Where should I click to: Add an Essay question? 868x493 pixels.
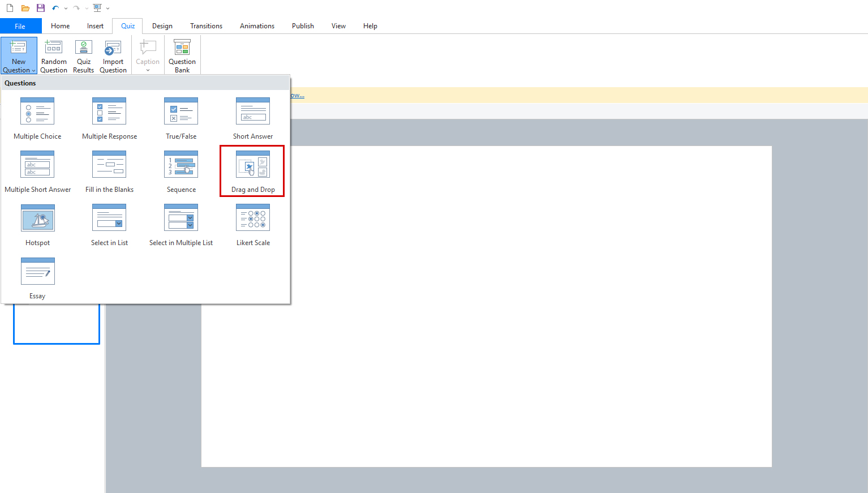click(x=37, y=278)
